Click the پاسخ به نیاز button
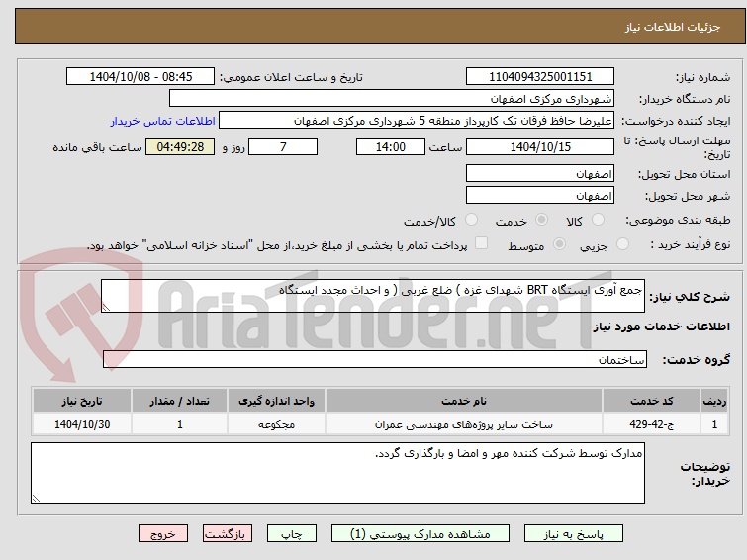This screenshot has width=747, height=560. pyautogui.click(x=574, y=534)
